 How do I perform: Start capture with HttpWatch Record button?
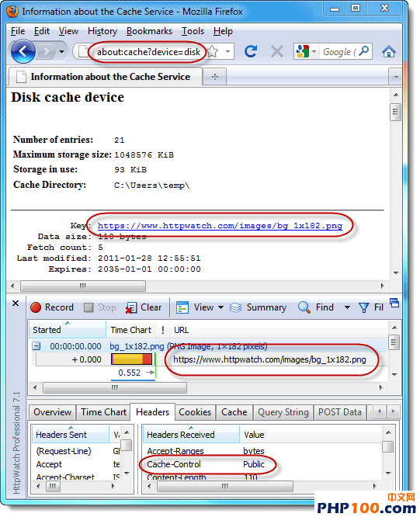pos(52,307)
